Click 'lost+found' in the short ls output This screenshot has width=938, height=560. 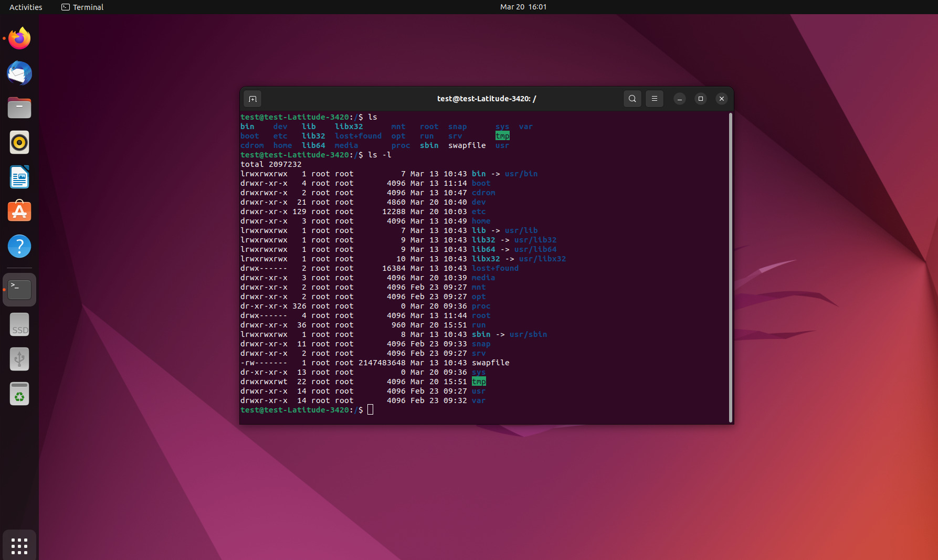tap(358, 136)
